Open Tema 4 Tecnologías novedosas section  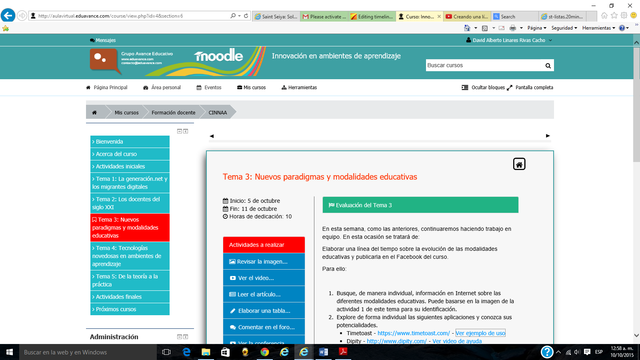pyautogui.click(x=130, y=256)
